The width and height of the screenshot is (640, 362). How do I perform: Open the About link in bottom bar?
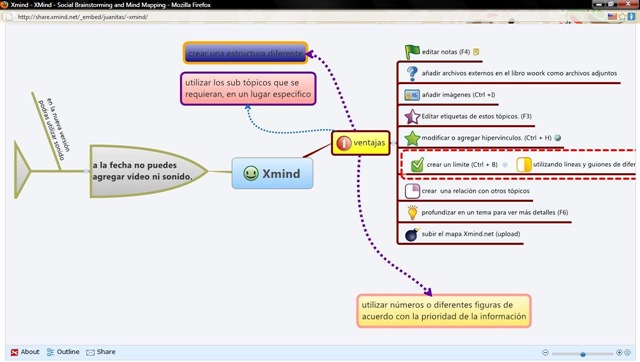click(x=25, y=352)
